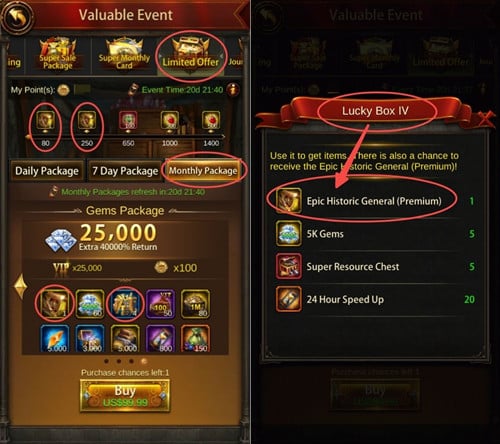Buy the Gems Package for US$99.99
Screen dimensions: 500x444
[x=125, y=396]
